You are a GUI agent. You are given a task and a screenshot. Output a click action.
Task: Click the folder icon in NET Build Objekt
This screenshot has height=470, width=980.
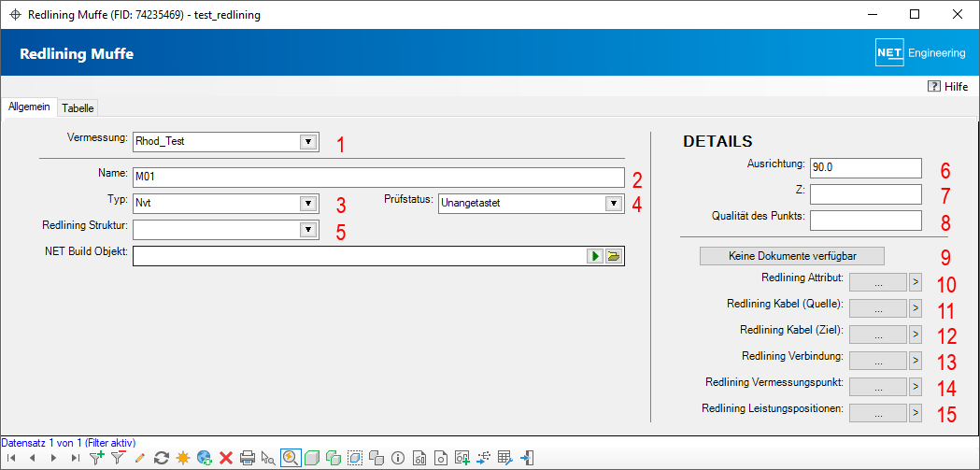(614, 256)
